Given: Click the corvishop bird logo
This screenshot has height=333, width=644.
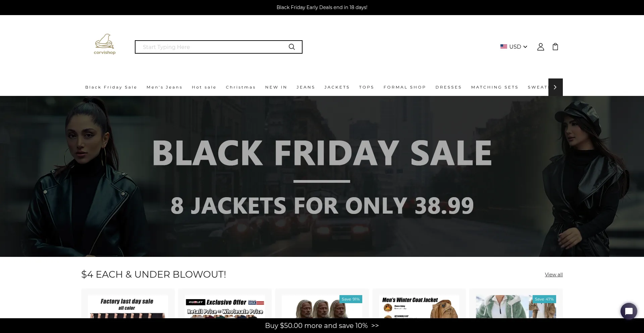Looking at the screenshot, I should 105,44.
